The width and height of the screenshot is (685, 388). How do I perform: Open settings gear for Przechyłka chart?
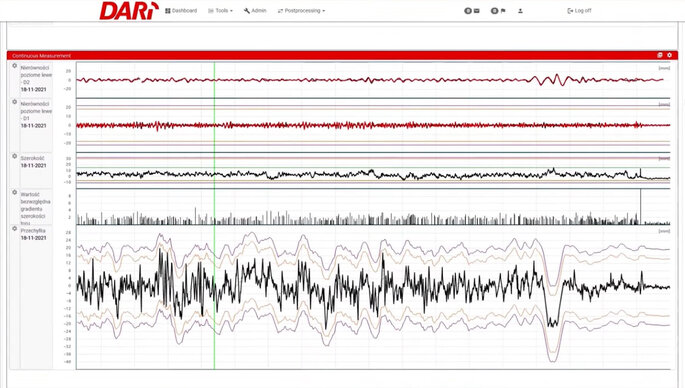coord(14,229)
